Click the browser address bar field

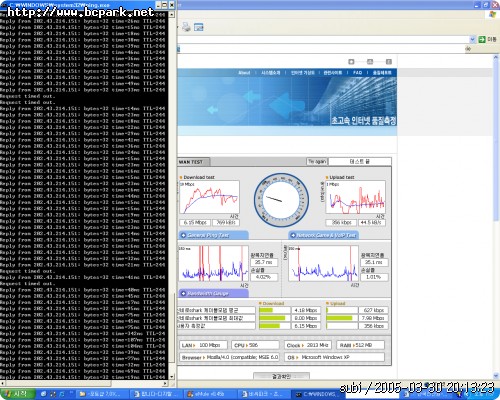(323, 39)
